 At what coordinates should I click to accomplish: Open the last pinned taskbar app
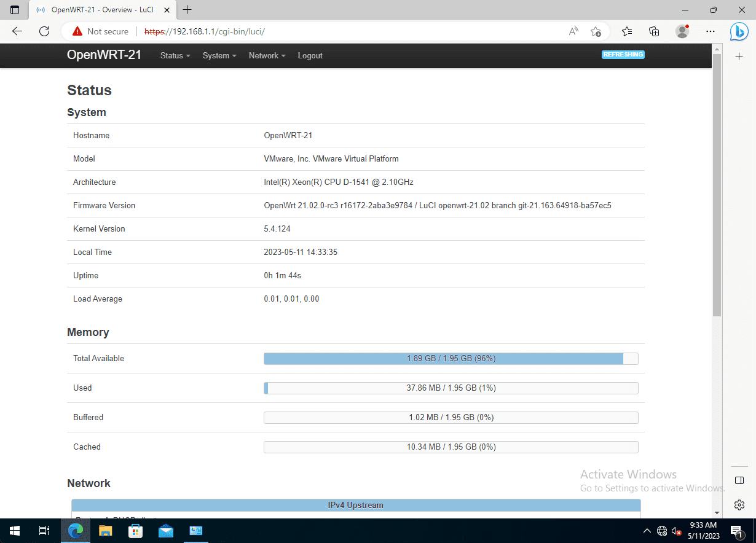click(196, 531)
